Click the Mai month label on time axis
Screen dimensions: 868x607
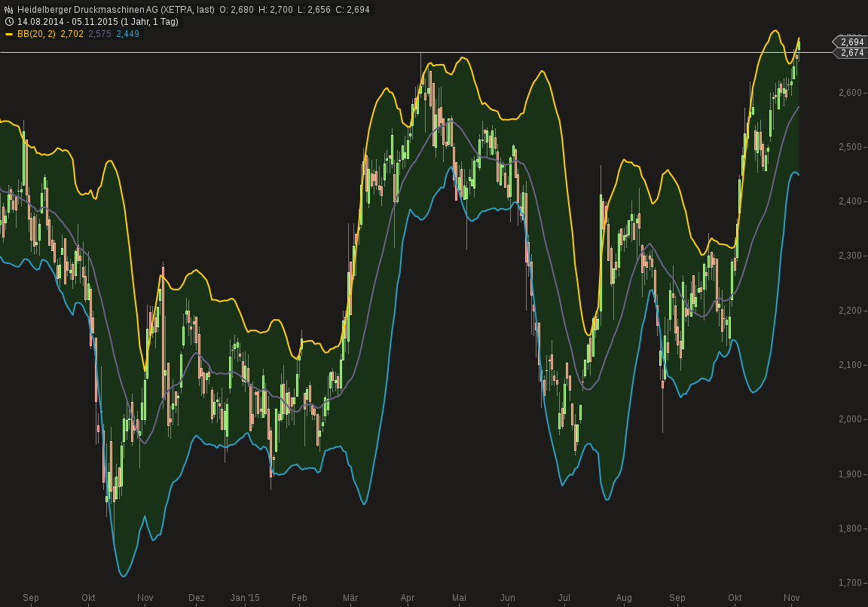coord(459,598)
